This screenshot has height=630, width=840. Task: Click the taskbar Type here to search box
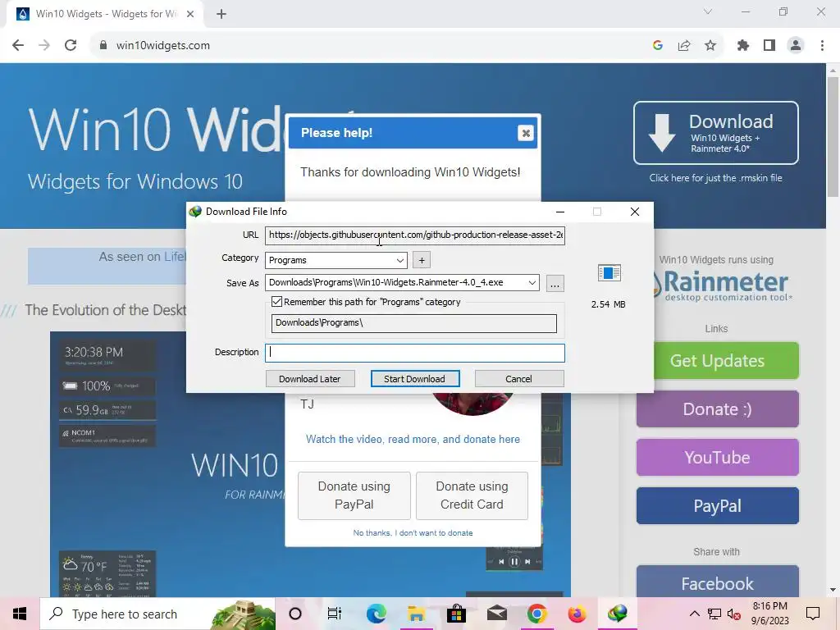(x=157, y=614)
